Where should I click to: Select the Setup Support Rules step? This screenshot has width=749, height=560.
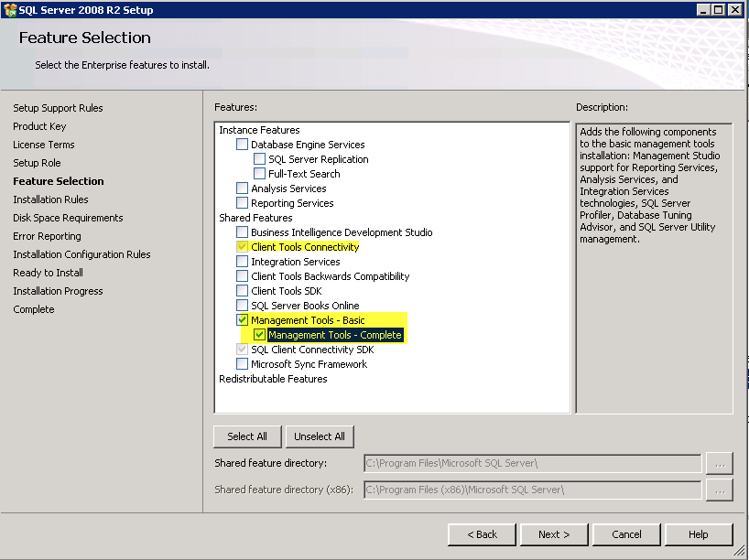[x=58, y=108]
